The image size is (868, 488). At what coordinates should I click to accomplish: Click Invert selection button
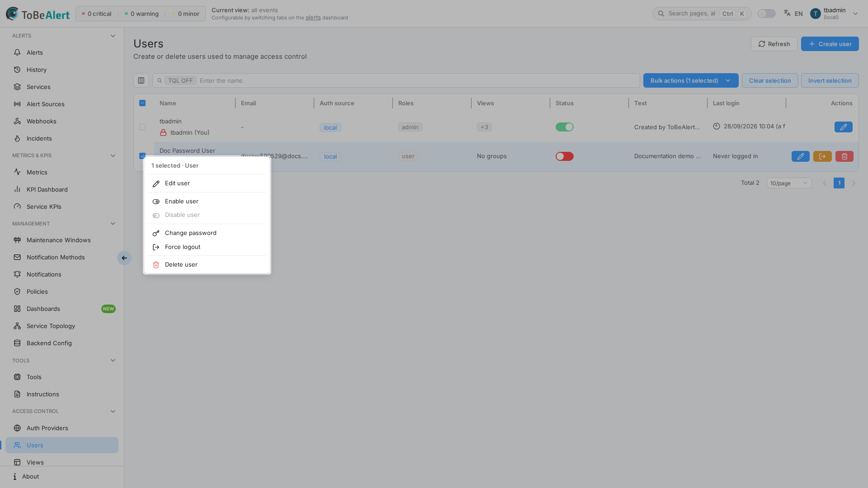(x=830, y=80)
